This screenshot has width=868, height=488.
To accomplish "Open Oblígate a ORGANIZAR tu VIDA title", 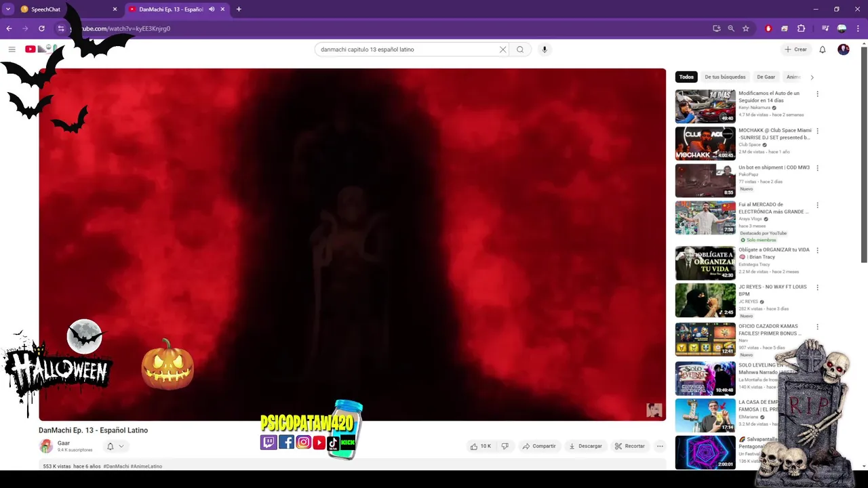I will click(x=774, y=253).
